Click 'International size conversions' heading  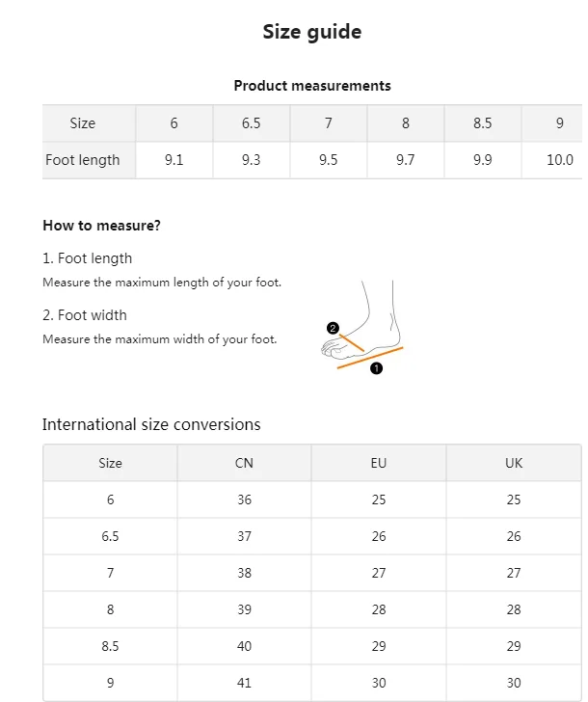151,424
